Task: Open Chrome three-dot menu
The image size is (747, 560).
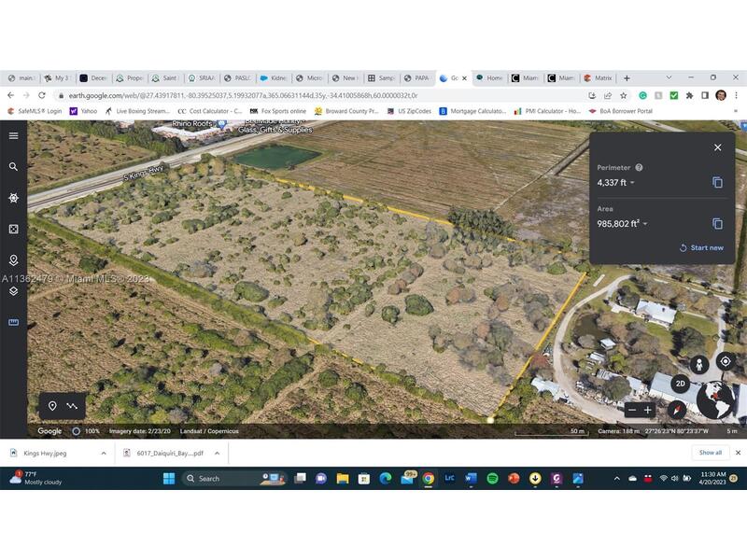Action: click(737, 96)
